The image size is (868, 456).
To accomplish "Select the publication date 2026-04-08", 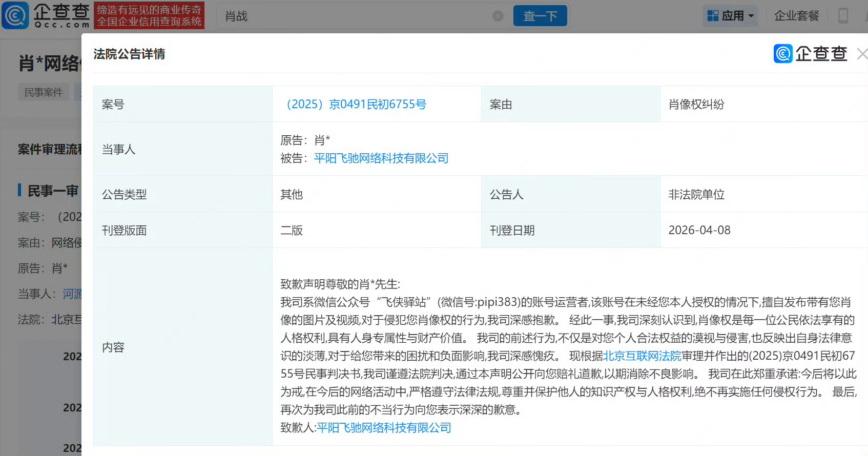I will 699,230.
